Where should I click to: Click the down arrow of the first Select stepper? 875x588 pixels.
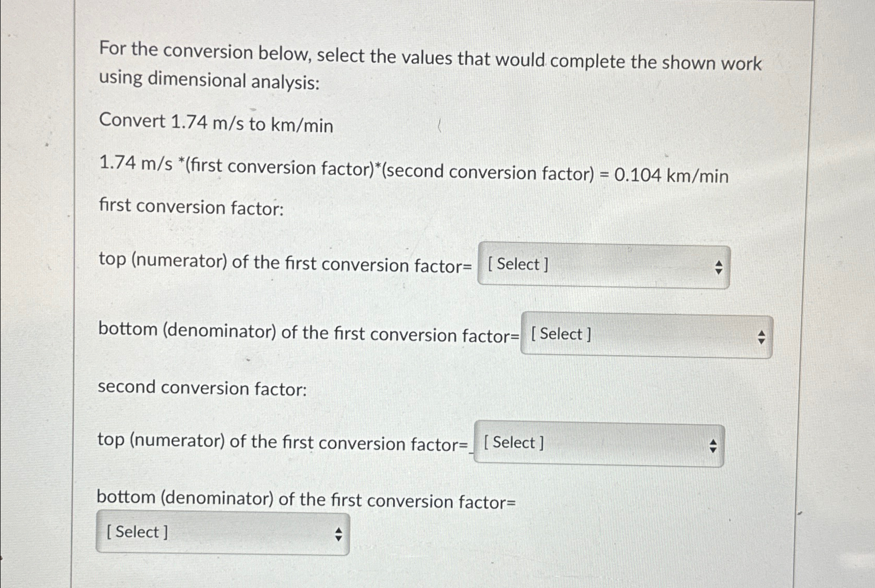719,272
